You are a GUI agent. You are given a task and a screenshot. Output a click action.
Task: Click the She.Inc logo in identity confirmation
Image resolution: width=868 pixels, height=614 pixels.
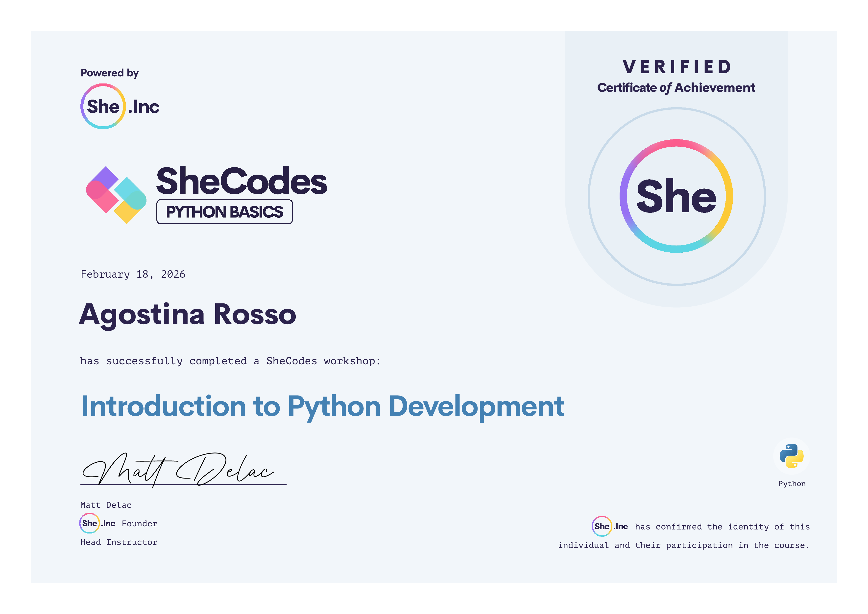point(609,526)
